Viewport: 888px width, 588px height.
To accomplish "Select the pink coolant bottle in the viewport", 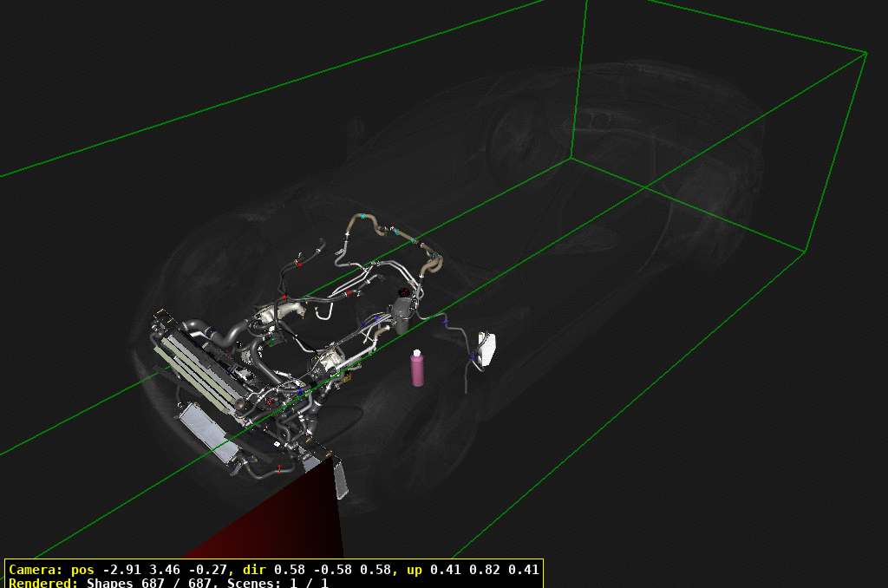I will click(x=418, y=369).
